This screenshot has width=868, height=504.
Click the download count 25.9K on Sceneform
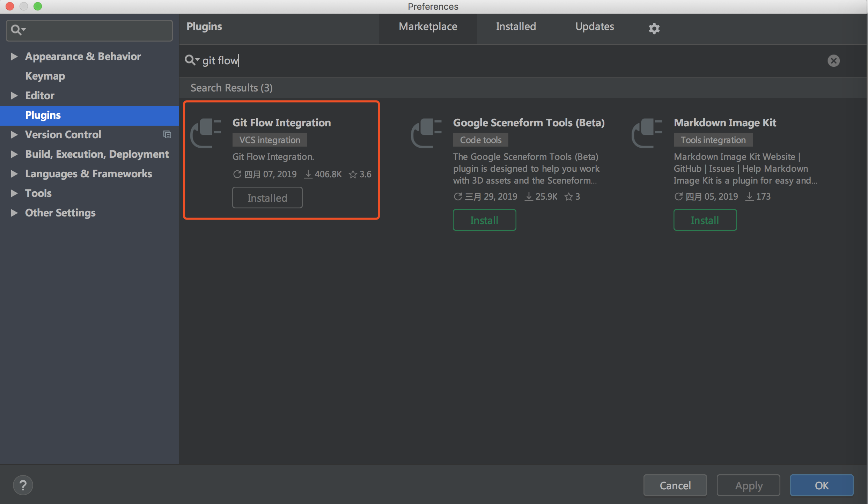pos(541,197)
